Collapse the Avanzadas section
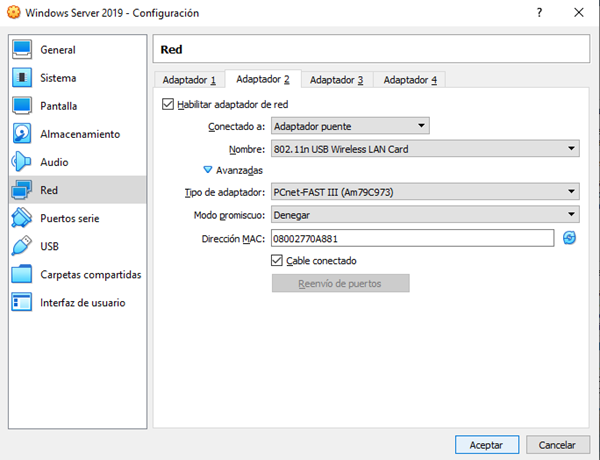Image resolution: width=600 pixels, height=460 pixels. [208, 170]
